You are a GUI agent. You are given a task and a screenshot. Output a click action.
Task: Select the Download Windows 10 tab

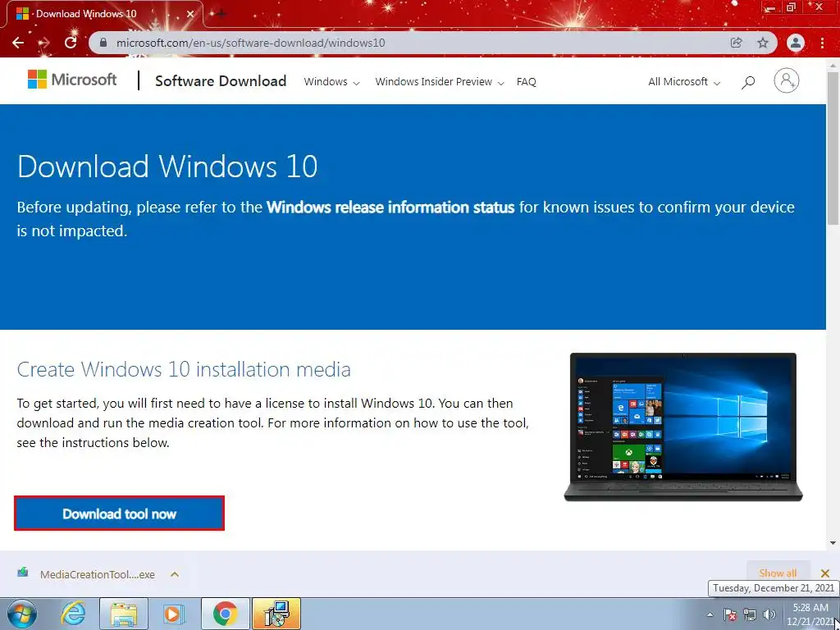[104, 14]
